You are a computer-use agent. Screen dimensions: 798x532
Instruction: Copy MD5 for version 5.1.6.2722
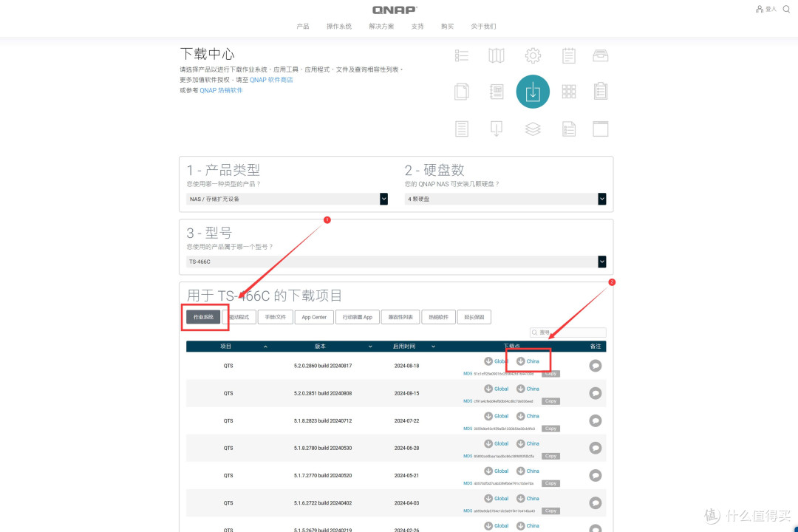550,511
